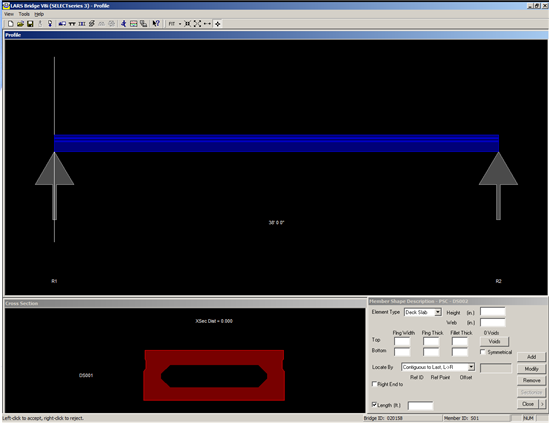The width and height of the screenshot is (549, 423).
Task: Click the zoom-in arrows-inward toolbar icon
Action: pos(188,24)
